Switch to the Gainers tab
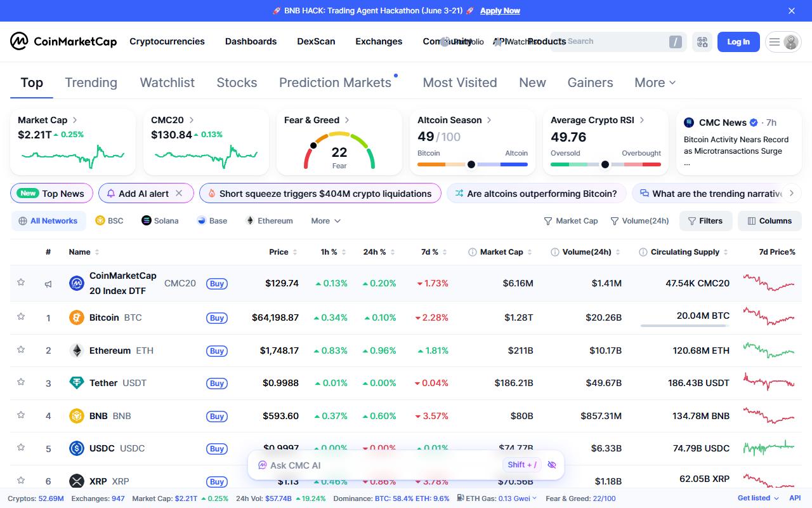 point(590,83)
